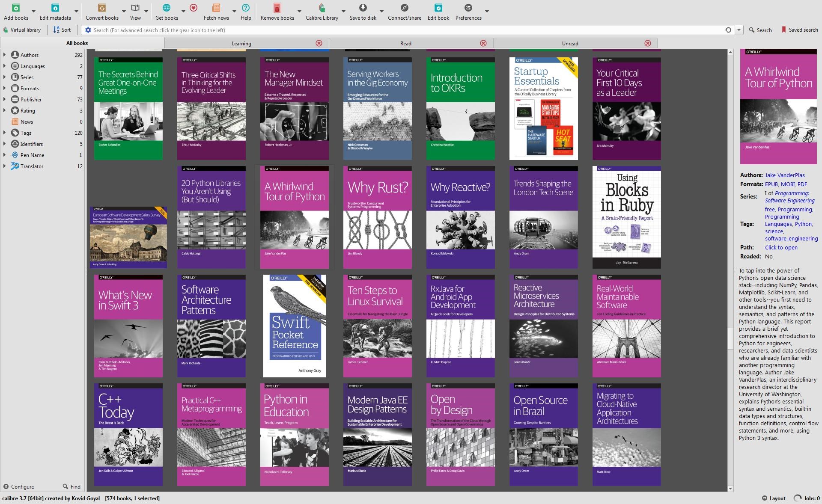Click the Connect/share icon
The height and width of the screenshot is (504, 822).
click(404, 8)
